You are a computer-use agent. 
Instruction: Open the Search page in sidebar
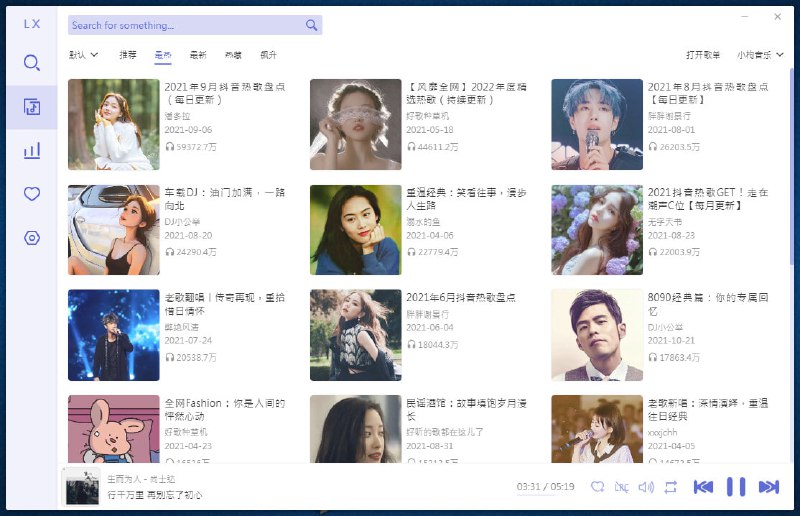pos(32,63)
